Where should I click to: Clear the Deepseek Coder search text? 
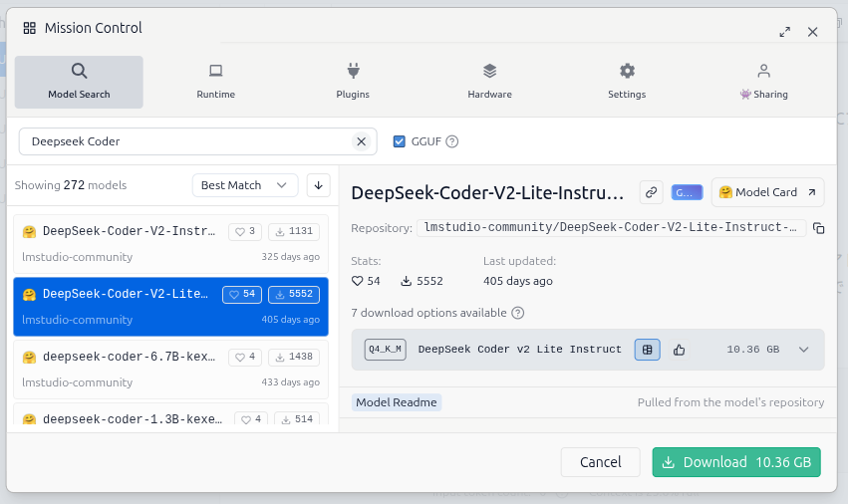pyautogui.click(x=362, y=141)
